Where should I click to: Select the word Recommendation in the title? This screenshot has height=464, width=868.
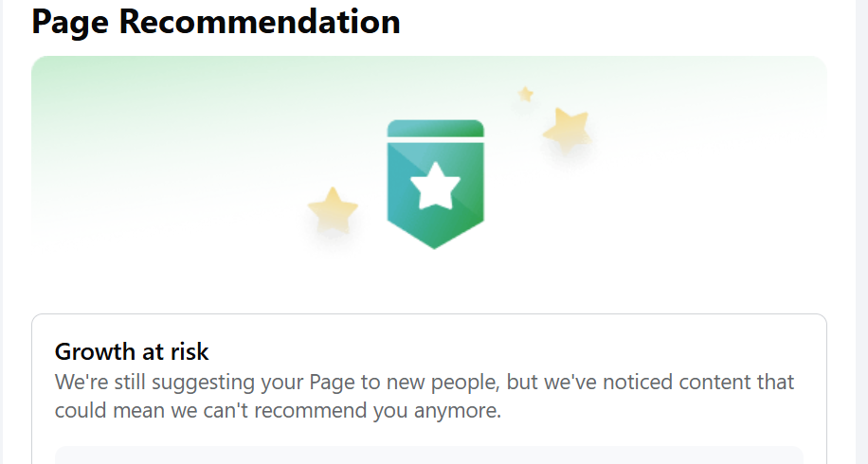pos(260,22)
